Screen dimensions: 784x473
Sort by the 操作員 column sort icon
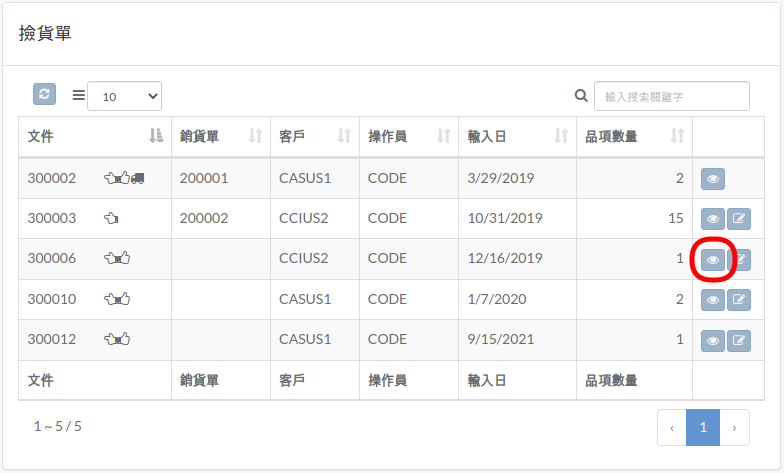pyautogui.click(x=444, y=136)
